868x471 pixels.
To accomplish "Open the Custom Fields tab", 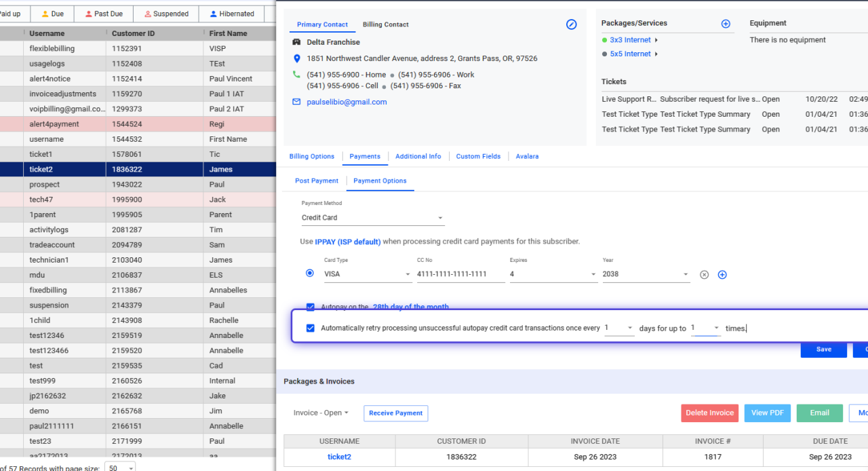I will [x=478, y=156].
